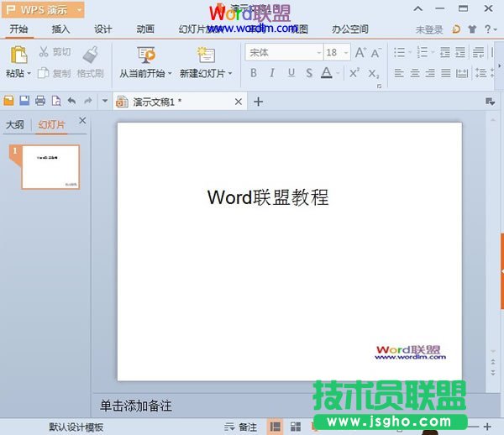Screen dimensions: 504x435
Task: Toggle underline formatting
Action: click(291, 73)
